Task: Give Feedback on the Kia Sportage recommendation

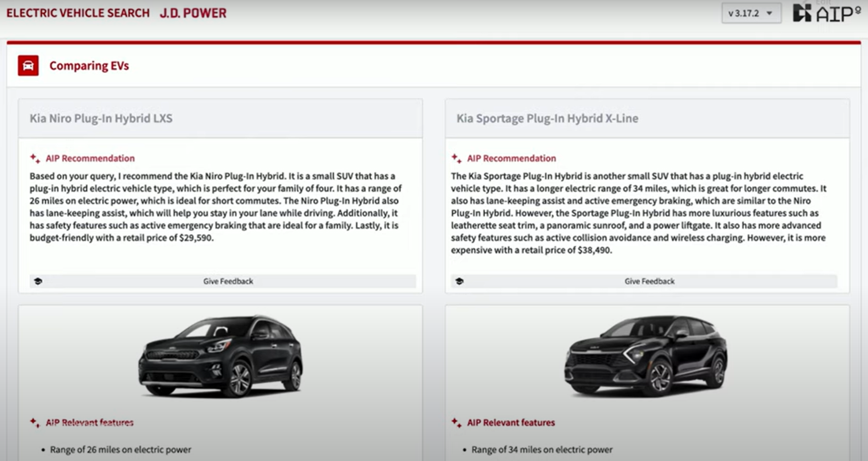Action: point(649,281)
